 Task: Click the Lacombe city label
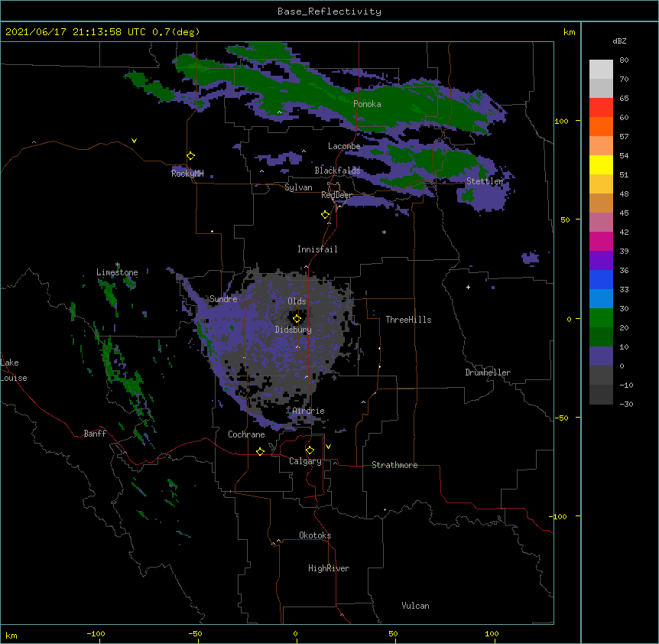[x=344, y=146]
